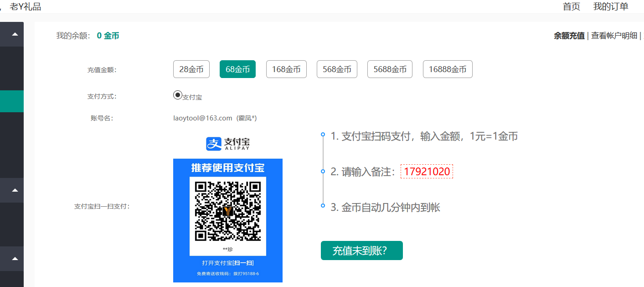Screen dimensions: 644x287
Task: Collapse the middle sidebar section arrow
Action: pyautogui.click(x=15, y=190)
